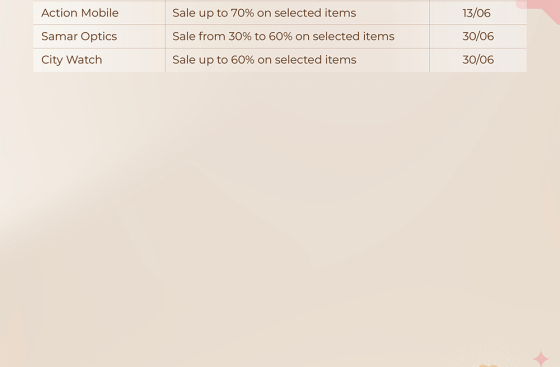The image size is (560, 367).
Task: Select the City Watch store name
Action: (x=71, y=60)
